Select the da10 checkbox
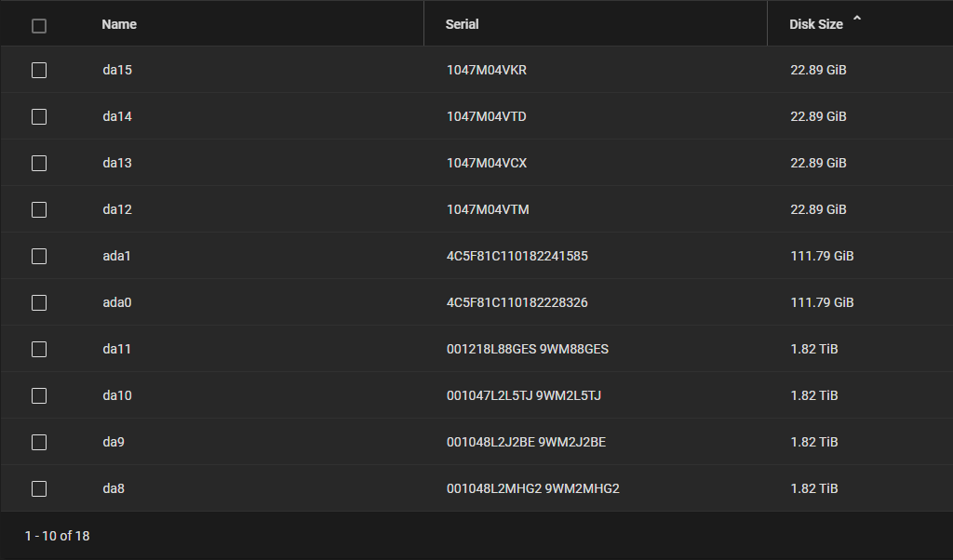This screenshot has width=953, height=560. click(x=39, y=396)
